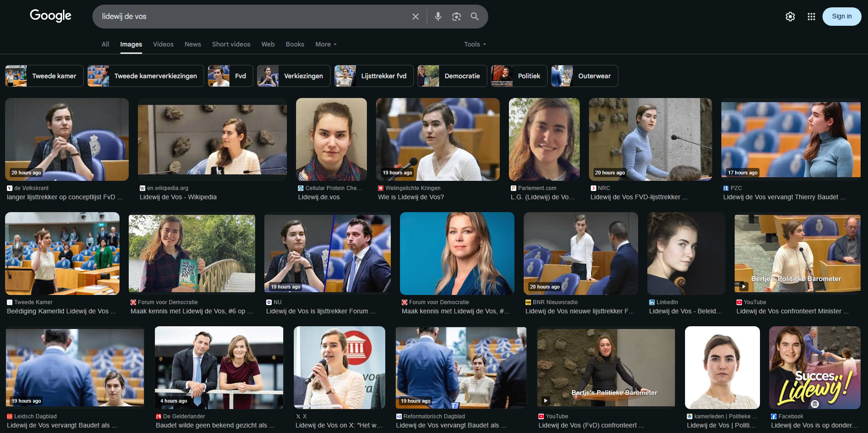Click the Tweede Kamer source favicon
The image size is (868, 433).
pos(10,302)
